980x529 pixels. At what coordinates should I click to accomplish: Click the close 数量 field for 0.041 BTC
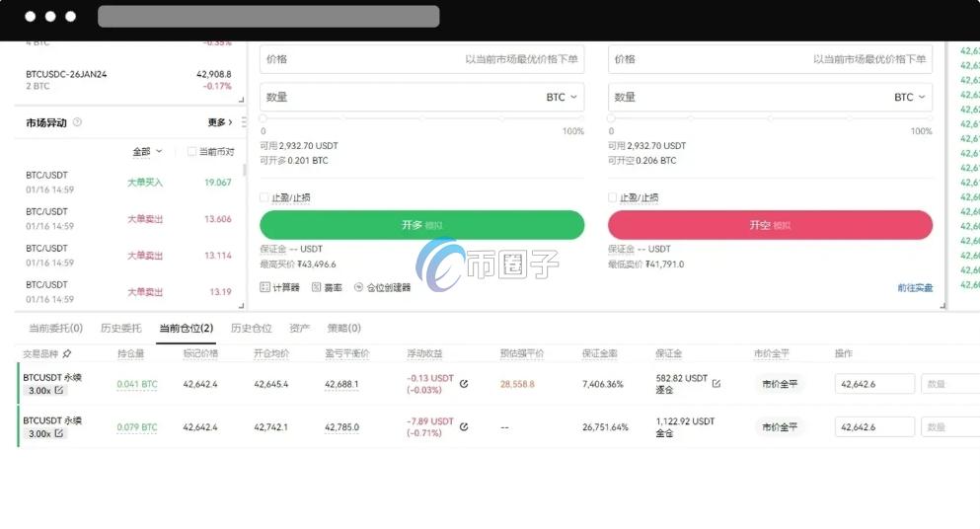pos(950,384)
